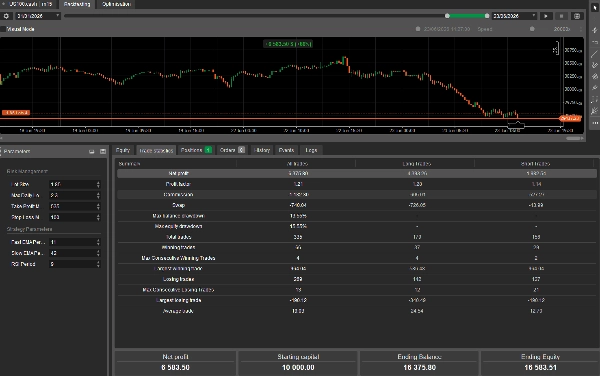Click the Take Profit stepper arrows

pyautogui.click(x=98, y=206)
